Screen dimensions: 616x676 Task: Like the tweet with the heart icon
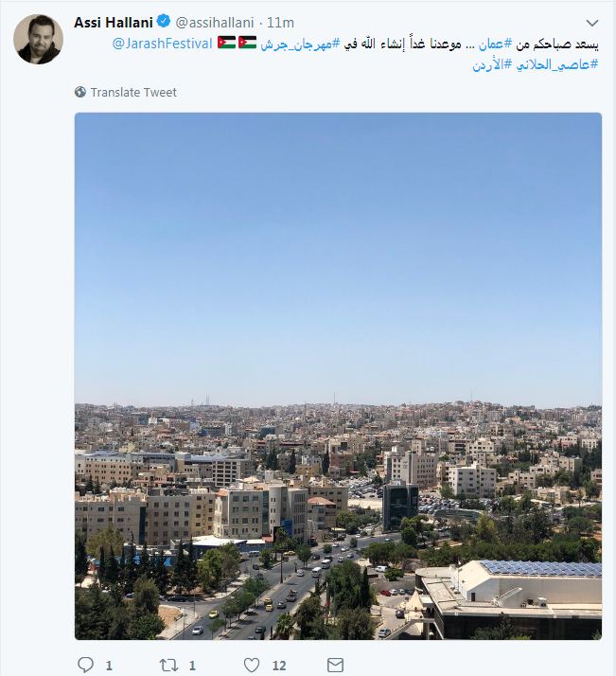pos(252,665)
